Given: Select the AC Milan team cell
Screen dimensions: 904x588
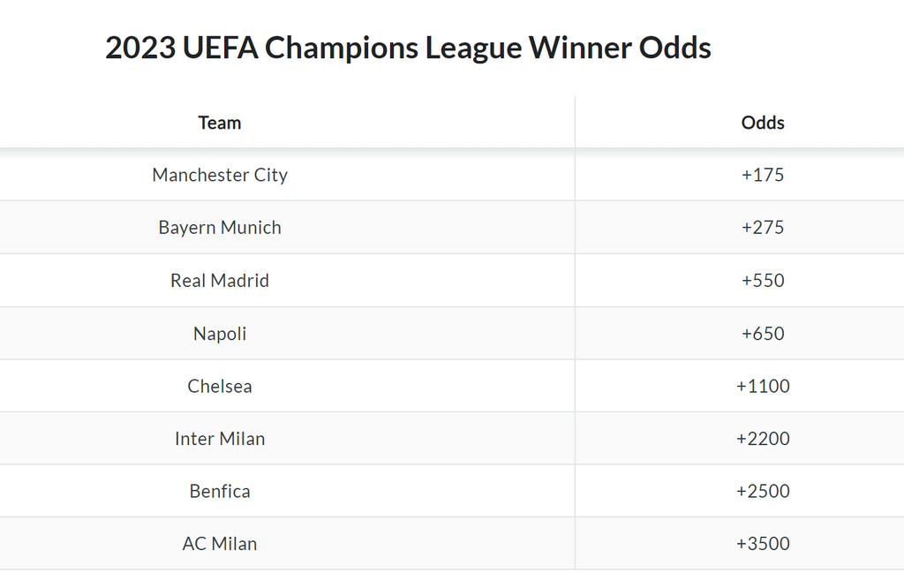Looking at the screenshot, I should point(220,544).
